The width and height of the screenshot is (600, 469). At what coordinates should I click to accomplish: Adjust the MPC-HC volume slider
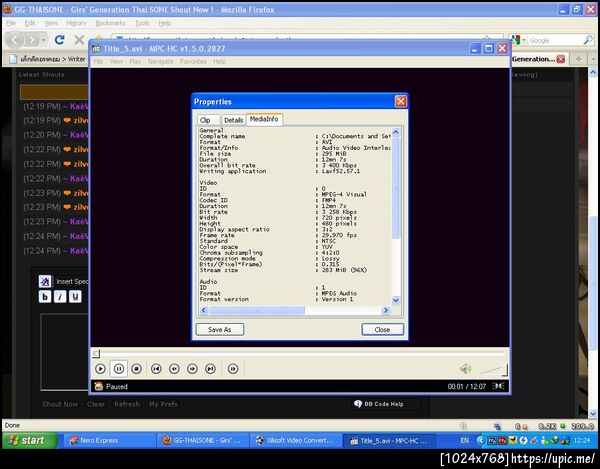494,370
